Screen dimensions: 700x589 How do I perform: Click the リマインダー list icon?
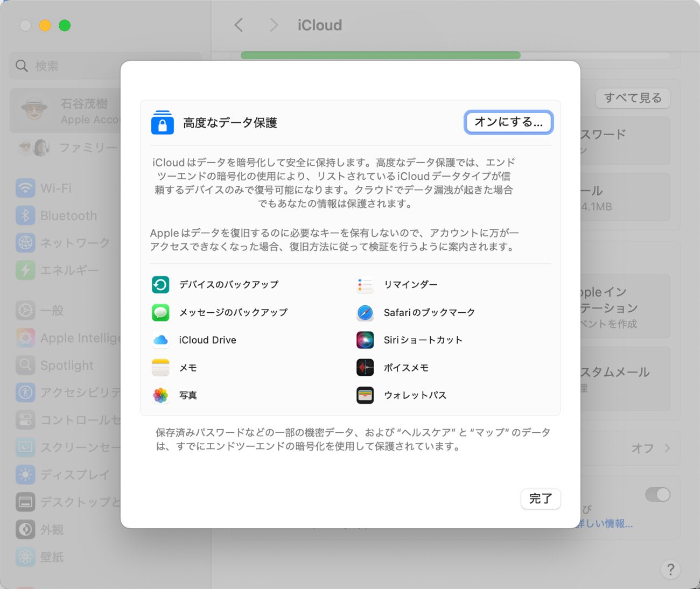point(365,285)
